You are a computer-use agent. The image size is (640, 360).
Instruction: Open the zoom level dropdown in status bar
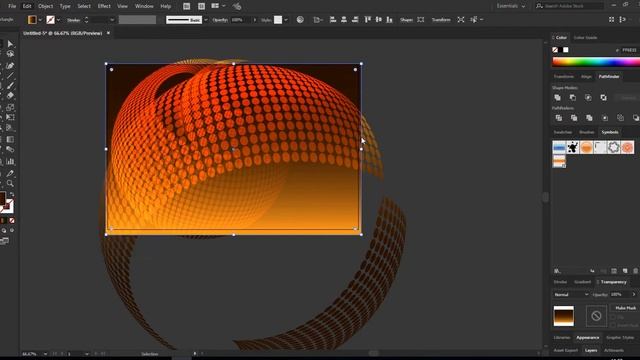[x=45, y=354]
